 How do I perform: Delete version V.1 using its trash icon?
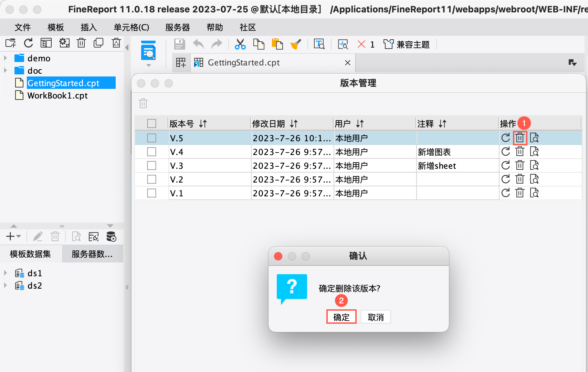[520, 193]
